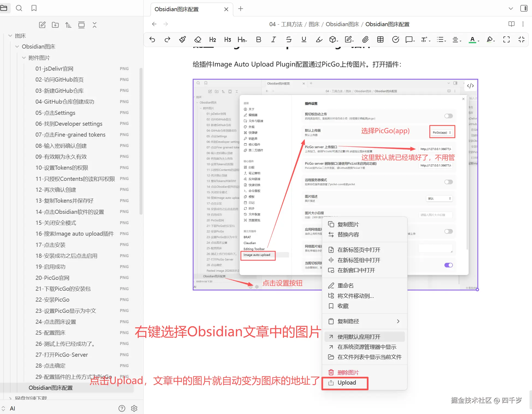Open help via the question mark button
This screenshot has width=532, height=414.
coord(122,408)
